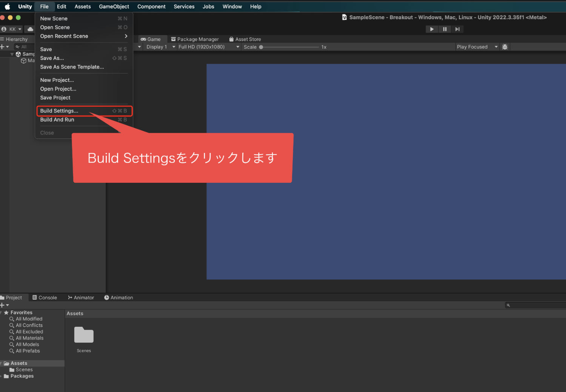Viewport: 566px width, 392px height.
Task: Open the Apple menu
Action: (x=7, y=6)
